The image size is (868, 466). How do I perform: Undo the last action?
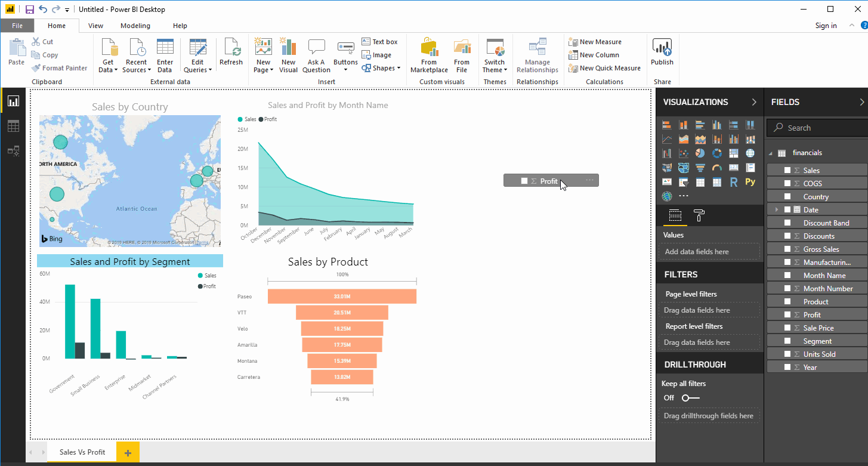click(x=43, y=10)
